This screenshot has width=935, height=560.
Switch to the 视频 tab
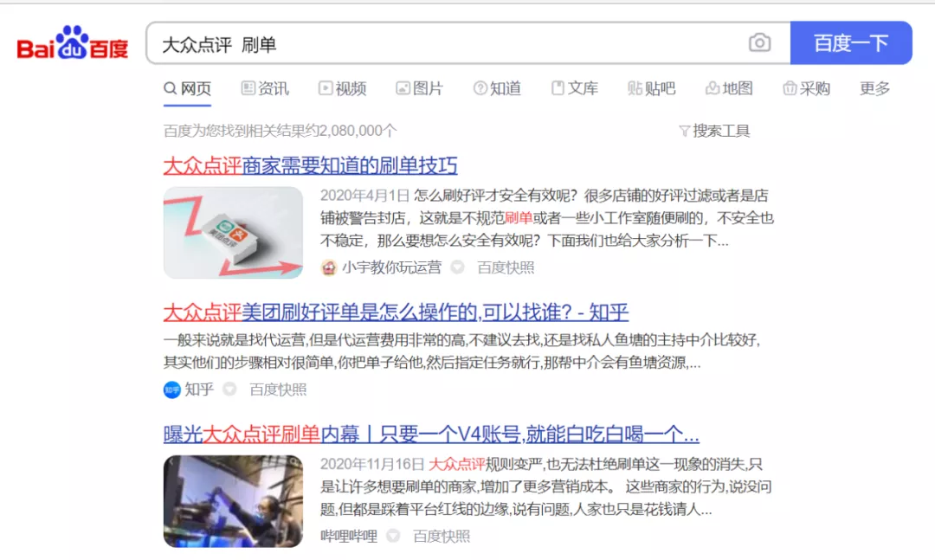click(342, 89)
